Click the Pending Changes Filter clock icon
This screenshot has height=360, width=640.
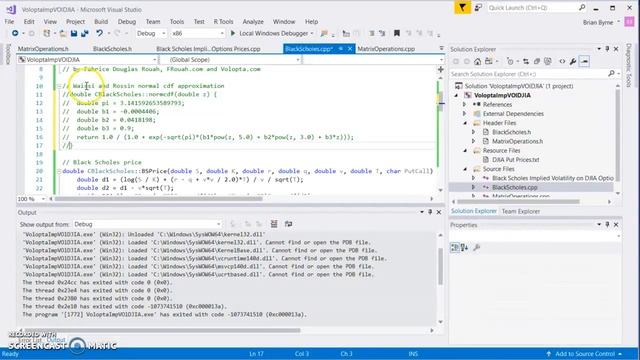point(510,62)
